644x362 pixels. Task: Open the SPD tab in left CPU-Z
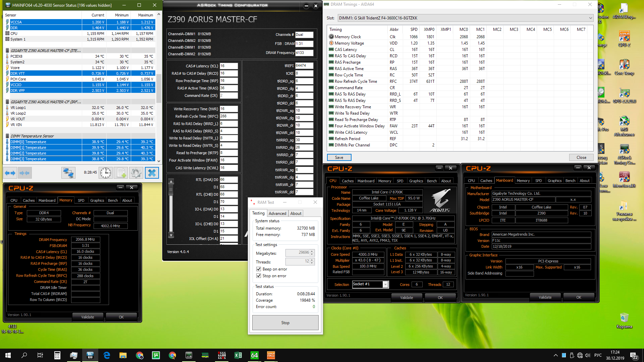81,200
